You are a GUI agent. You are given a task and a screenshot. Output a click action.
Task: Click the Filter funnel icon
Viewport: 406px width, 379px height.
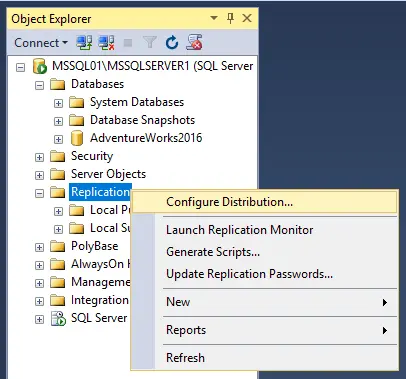click(150, 42)
